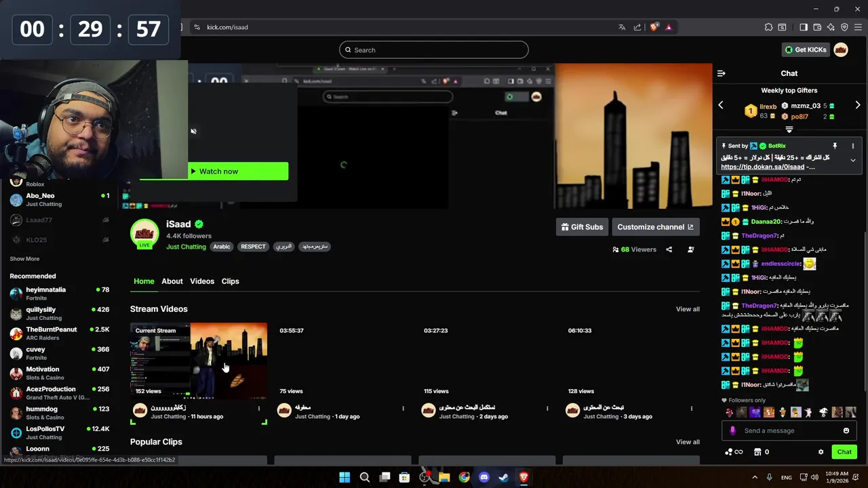Click the green Chat send button
This screenshot has height=488, width=868.
coord(844,452)
